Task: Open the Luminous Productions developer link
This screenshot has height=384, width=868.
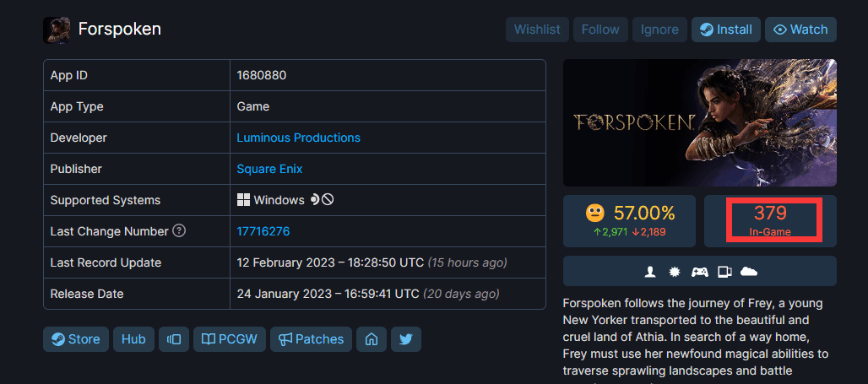Action: coord(298,138)
